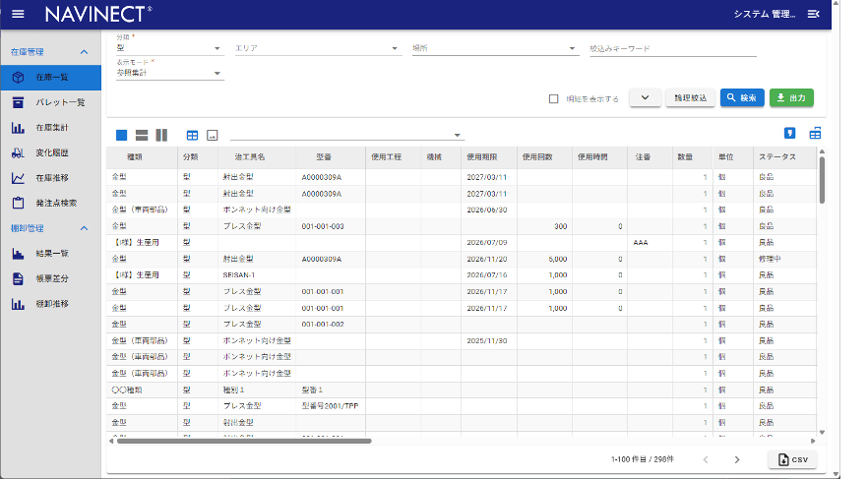
Task: Open 棚卸推移 via its bar chart icon
Action: [x=19, y=304]
